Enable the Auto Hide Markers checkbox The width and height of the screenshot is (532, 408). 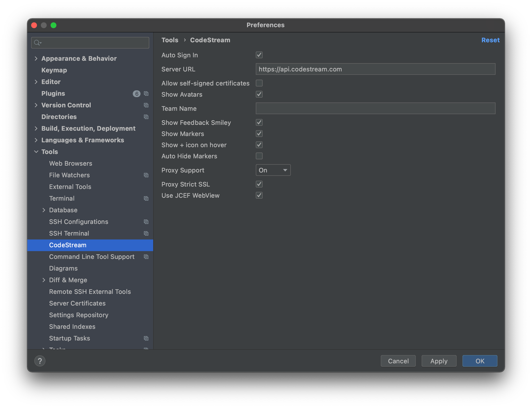(259, 156)
